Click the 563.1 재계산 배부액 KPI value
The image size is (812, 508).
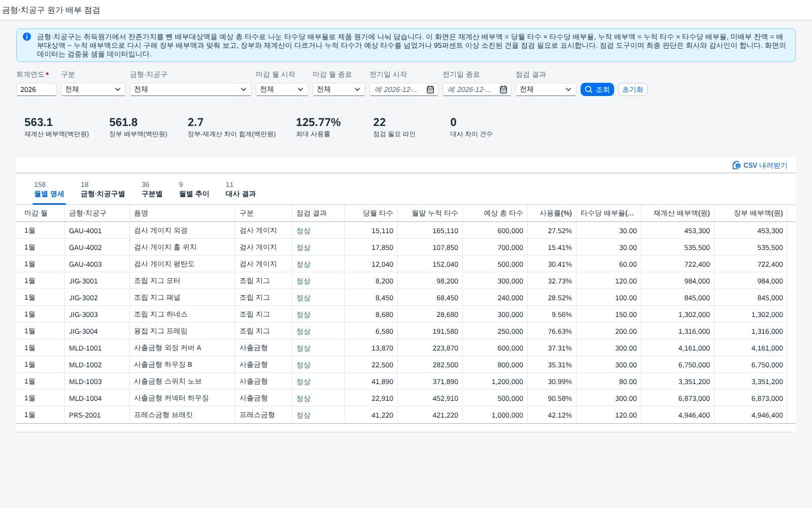pos(39,122)
